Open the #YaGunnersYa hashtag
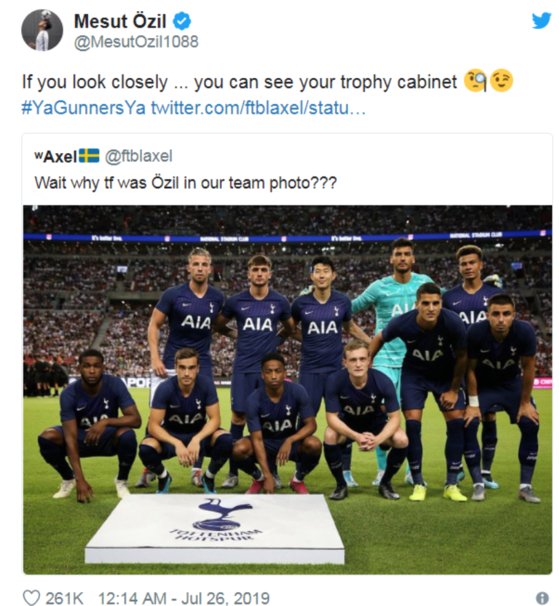This screenshot has width=559, height=606. (x=84, y=108)
